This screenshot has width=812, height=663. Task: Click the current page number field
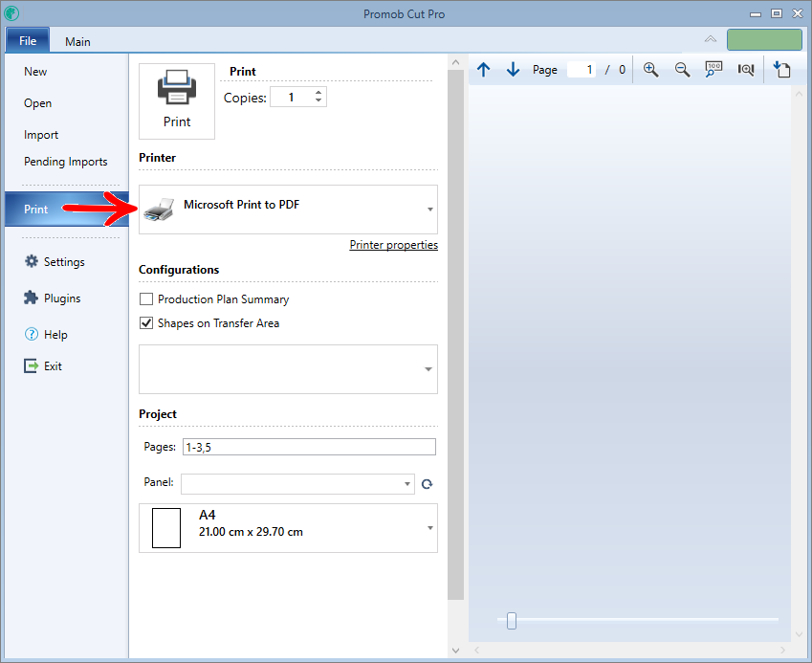[582, 70]
